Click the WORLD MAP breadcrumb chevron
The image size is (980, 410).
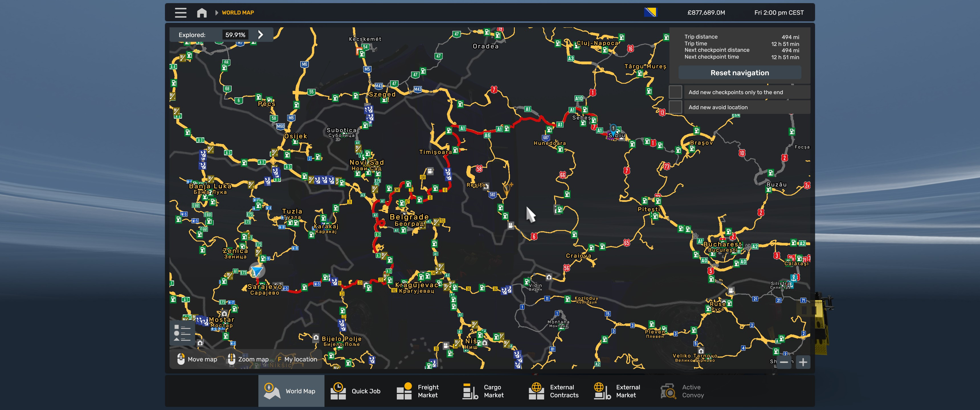(217, 13)
